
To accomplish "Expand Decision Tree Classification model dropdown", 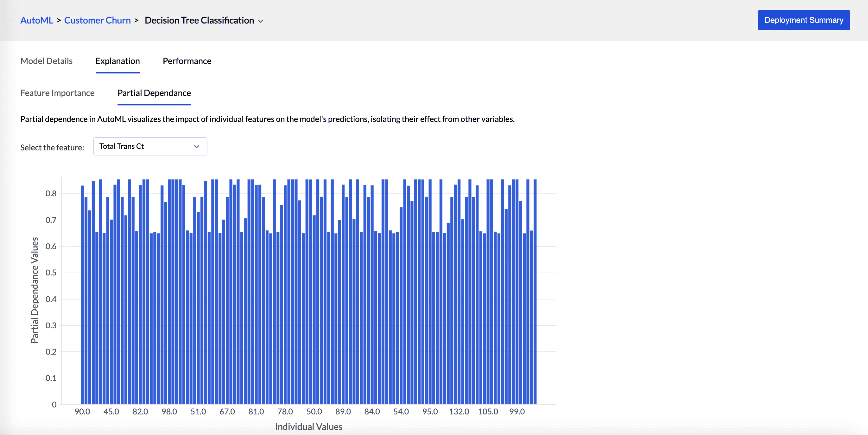I will pyautogui.click(x=204, y=20).
